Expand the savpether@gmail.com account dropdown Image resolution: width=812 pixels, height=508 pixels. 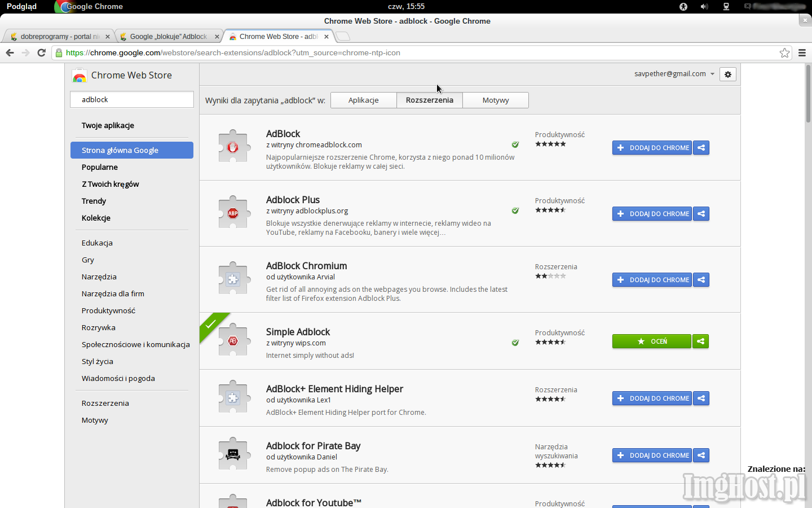pos(674,74)
